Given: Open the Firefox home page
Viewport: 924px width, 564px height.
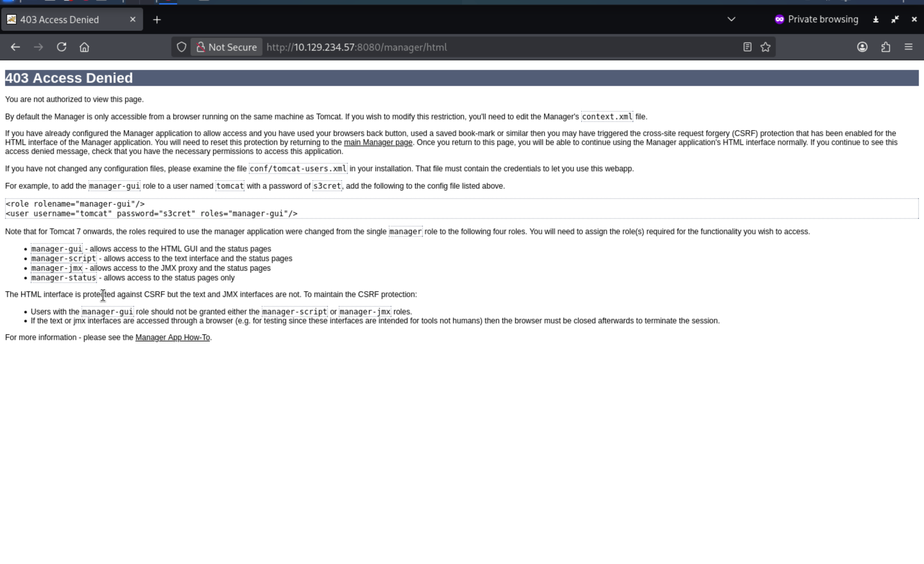Looking at the screenshot, I should coord(84,47).
